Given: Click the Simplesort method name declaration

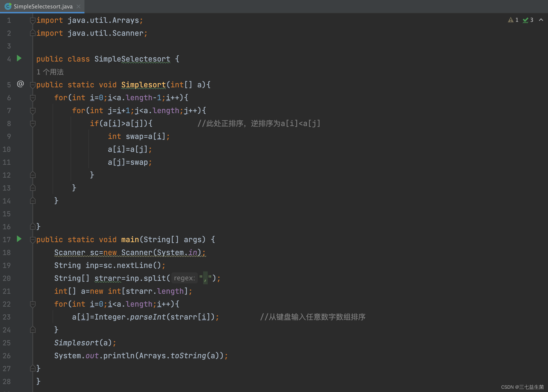Looking at the screenshot, I should click(x=143, y=85).
